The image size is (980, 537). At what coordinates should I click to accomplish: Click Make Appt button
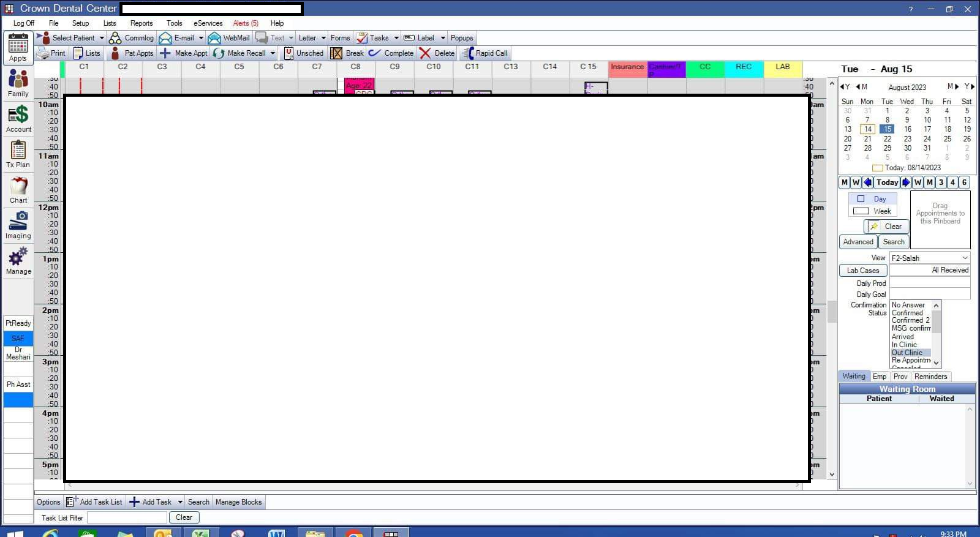(x=184, y=53)
